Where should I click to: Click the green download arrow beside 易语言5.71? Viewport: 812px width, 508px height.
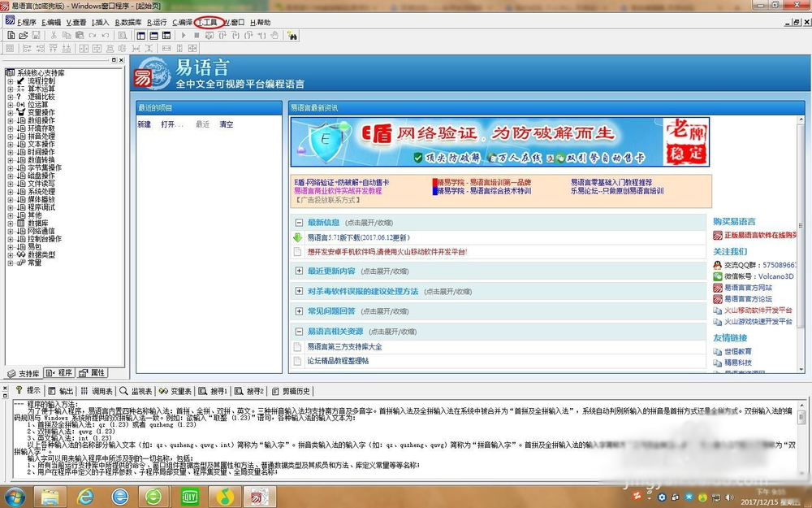[298, 238]
